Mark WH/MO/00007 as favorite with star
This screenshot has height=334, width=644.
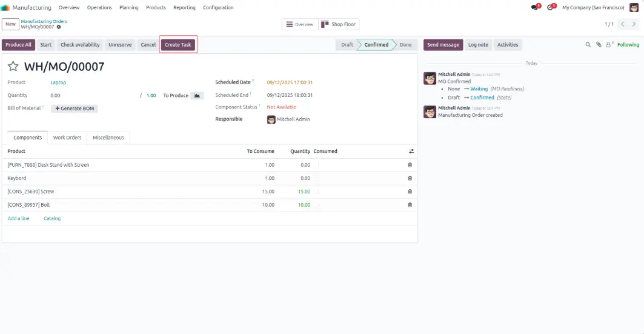13,67
